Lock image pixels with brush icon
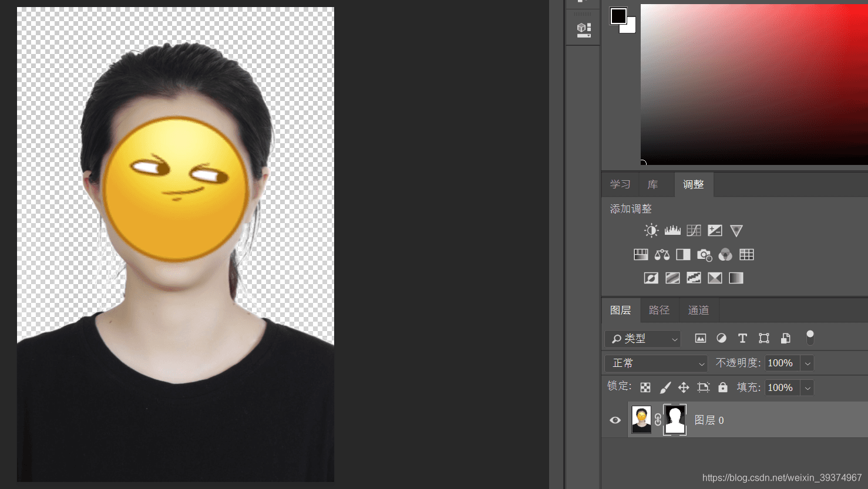The width and height of the screenshot is (868, 489). pos(665,387)
